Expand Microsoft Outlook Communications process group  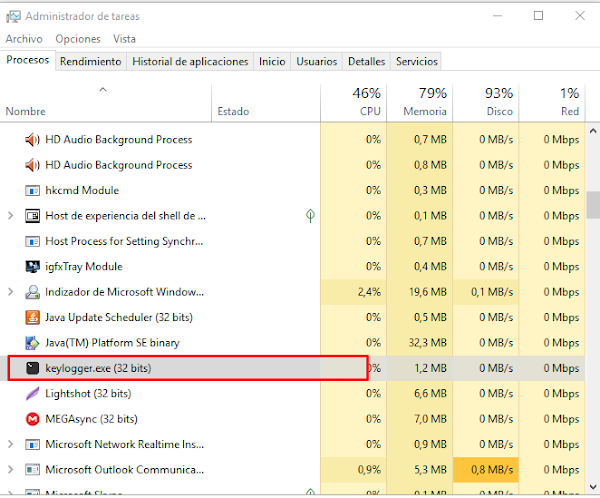(x=10, y=469)
